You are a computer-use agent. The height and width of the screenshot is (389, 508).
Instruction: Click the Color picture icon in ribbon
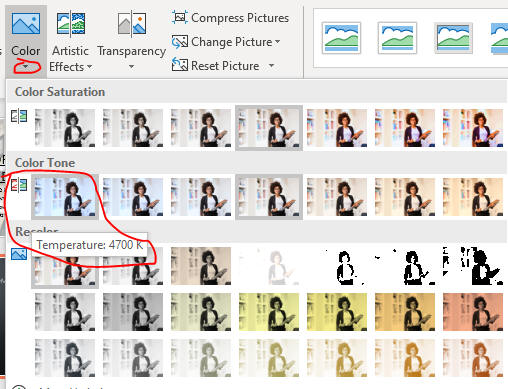point(26,23)
